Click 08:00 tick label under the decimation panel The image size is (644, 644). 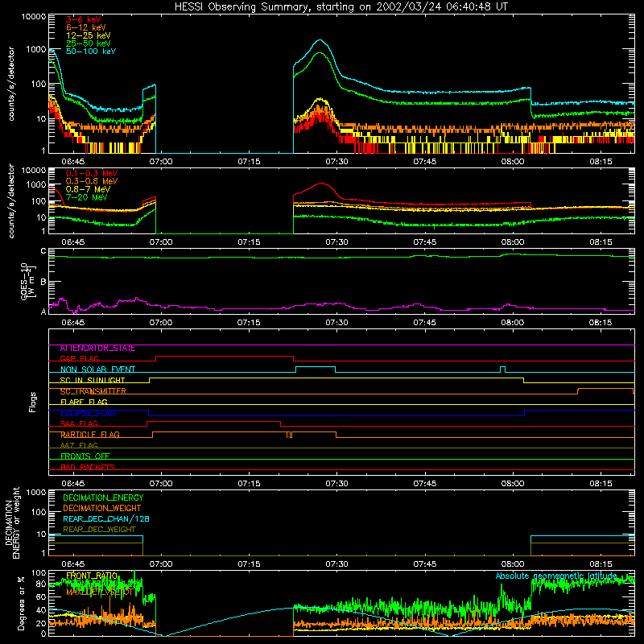point(512,564)
